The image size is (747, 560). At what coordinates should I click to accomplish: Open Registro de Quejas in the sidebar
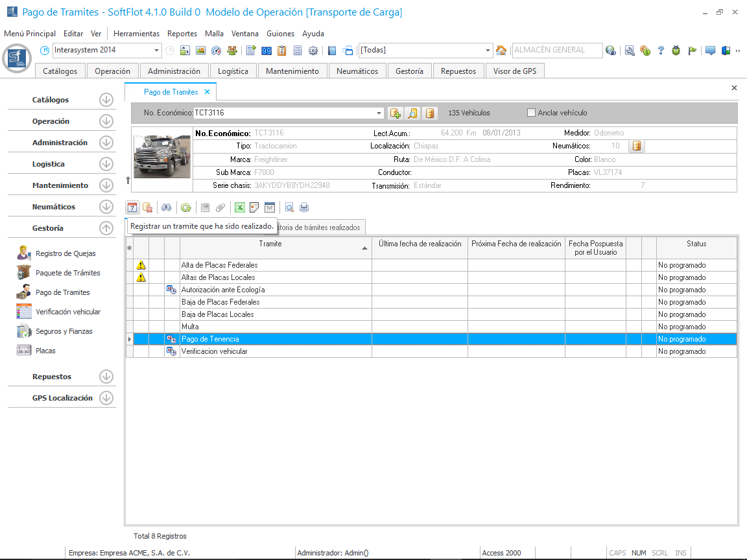click(x=65, y=253)
